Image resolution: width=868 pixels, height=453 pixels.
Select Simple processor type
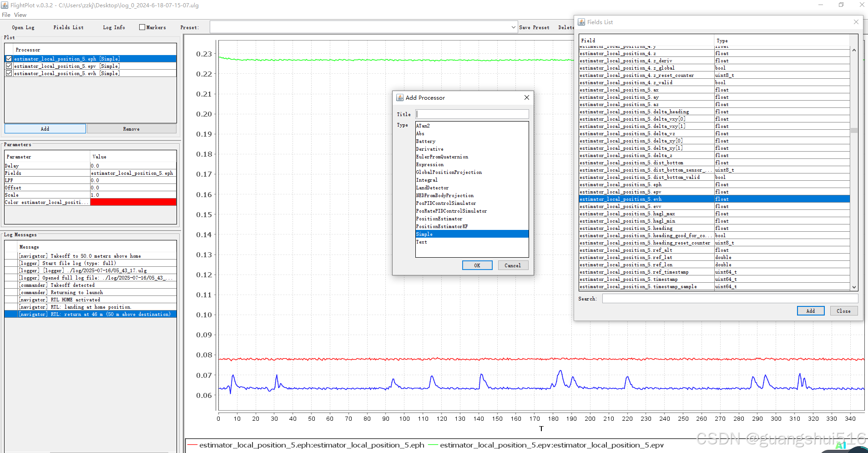coord(472,234)
